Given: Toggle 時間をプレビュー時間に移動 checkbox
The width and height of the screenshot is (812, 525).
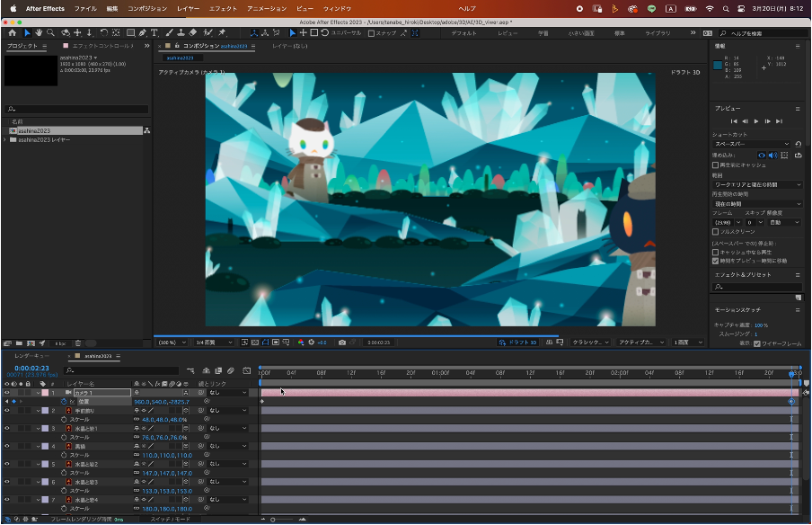Looking at the screenshot, I should tap(715, 261).
